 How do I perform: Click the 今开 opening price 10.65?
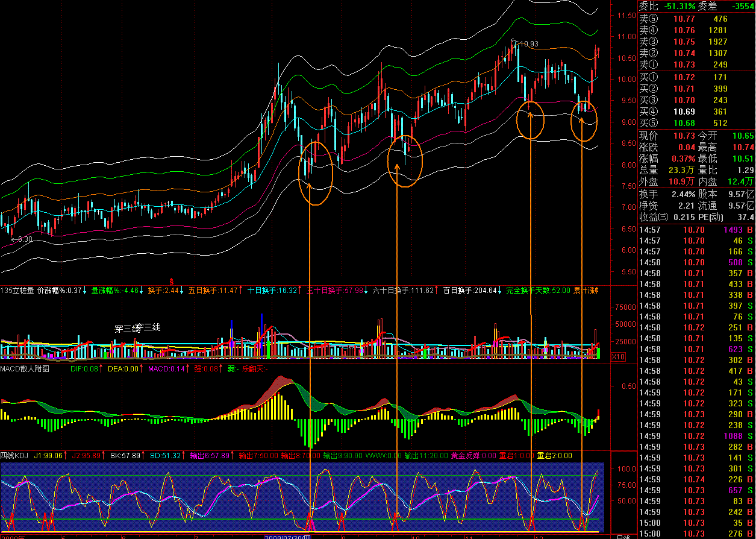[743, 136]
